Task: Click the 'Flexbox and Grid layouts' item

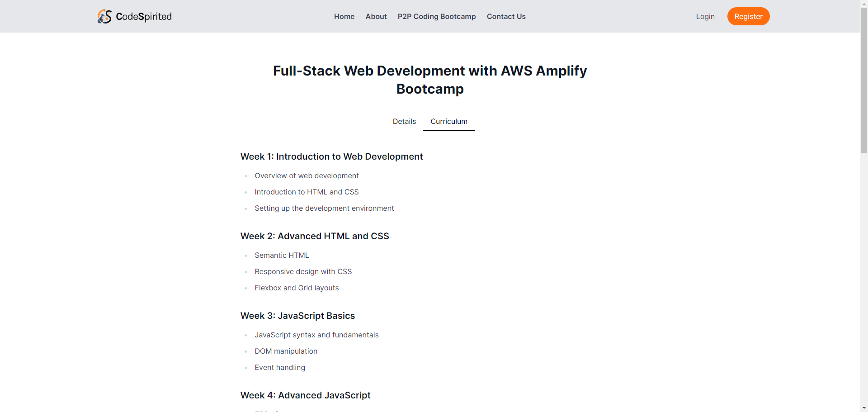Action: coord(297,288)
